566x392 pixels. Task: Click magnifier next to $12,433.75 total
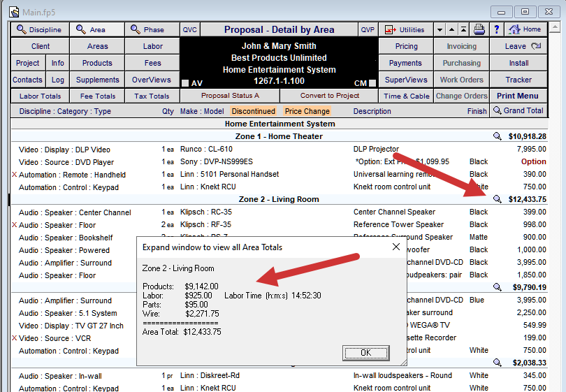tap(498, 199)
